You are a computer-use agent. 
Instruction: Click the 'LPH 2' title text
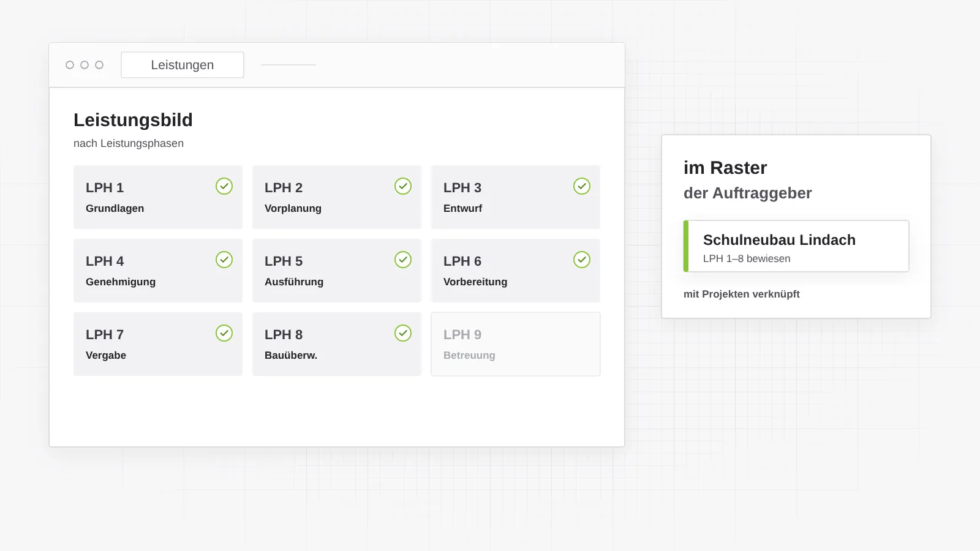[284, 187]
